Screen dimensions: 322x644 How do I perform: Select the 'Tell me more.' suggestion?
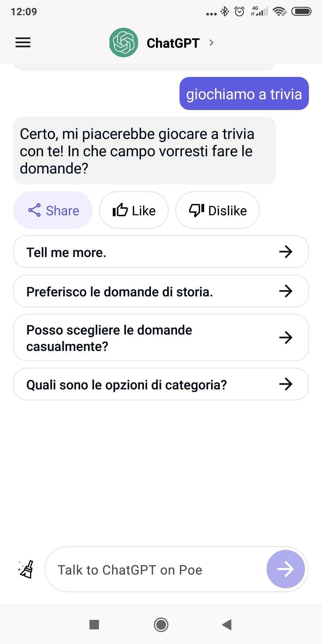[161, 252]
